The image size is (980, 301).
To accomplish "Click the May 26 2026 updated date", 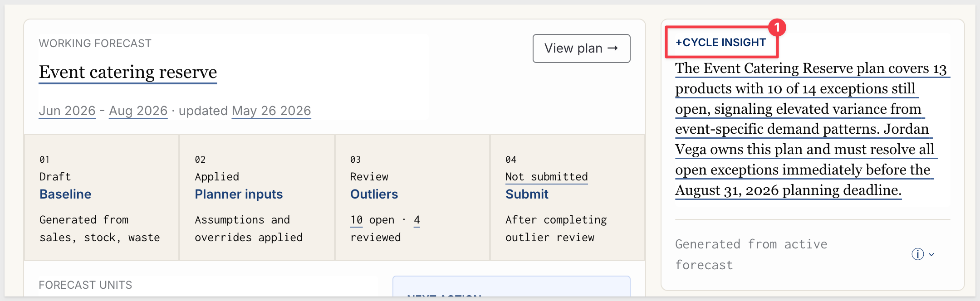I will point(271,111).
